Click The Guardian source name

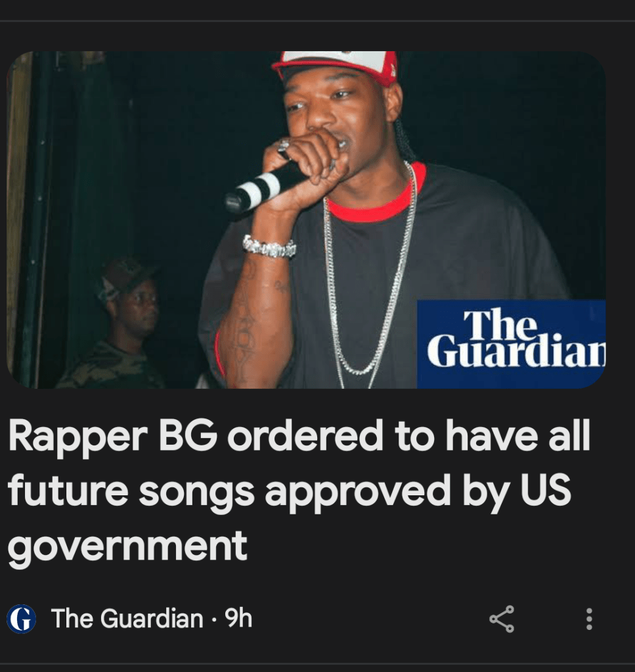pos(127,618)
